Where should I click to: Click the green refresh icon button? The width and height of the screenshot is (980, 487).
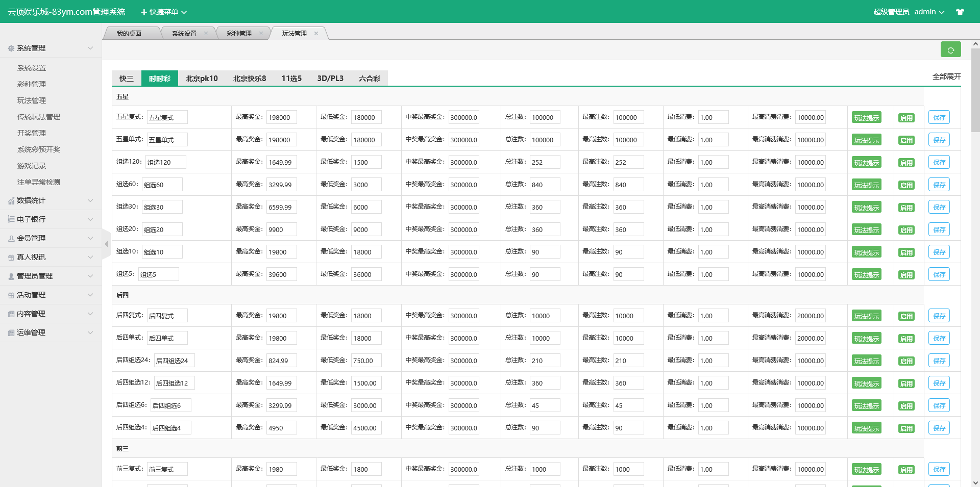pyautogui.click(x=950, y=49)
